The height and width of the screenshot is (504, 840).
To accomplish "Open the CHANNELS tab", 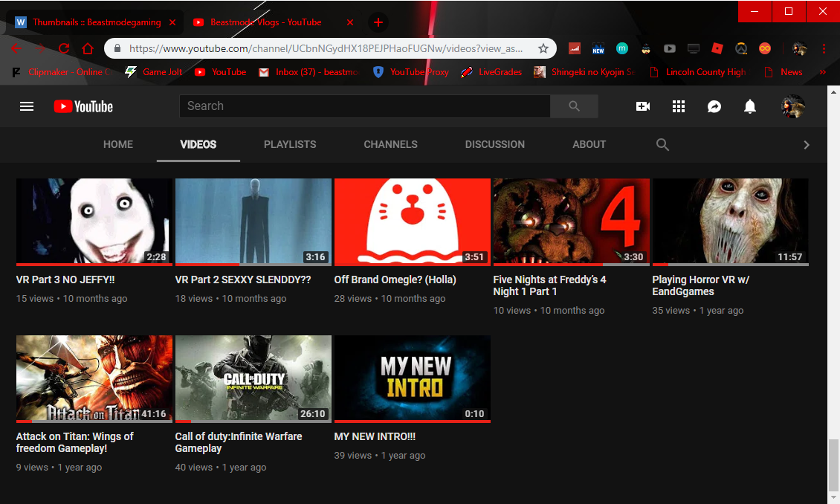I will pos(390,145).
